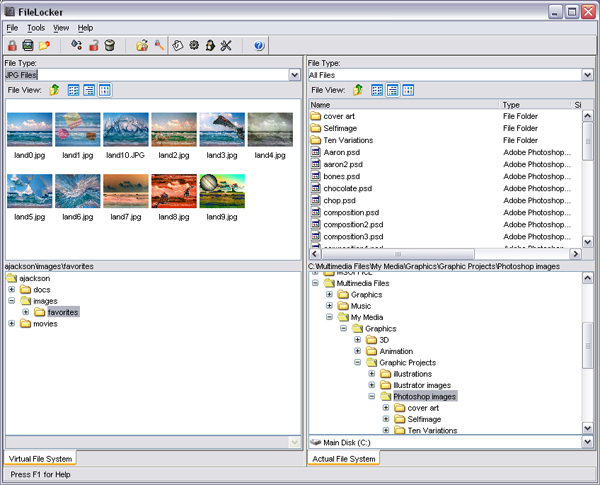Click the file list vertical scrollbar down arrow

(588, 242)
